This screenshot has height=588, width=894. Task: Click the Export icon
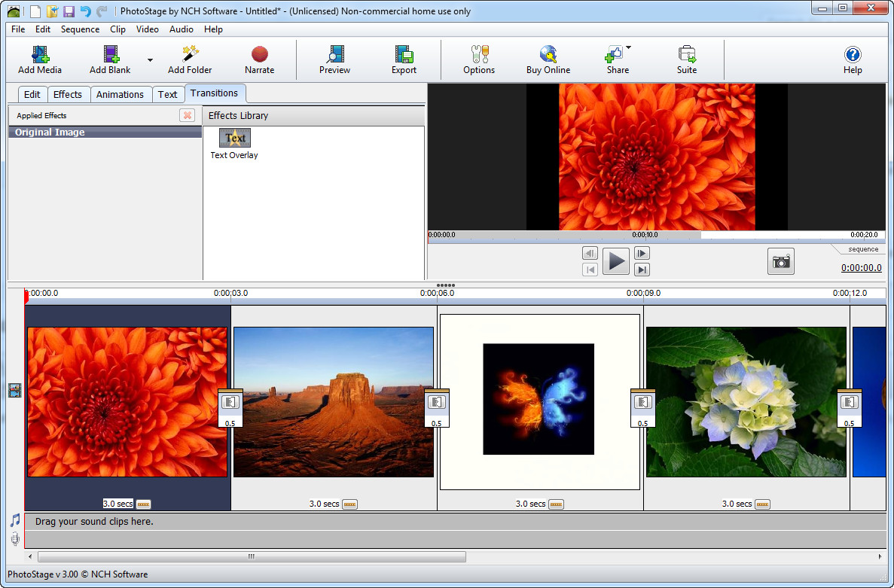point(404,59)
